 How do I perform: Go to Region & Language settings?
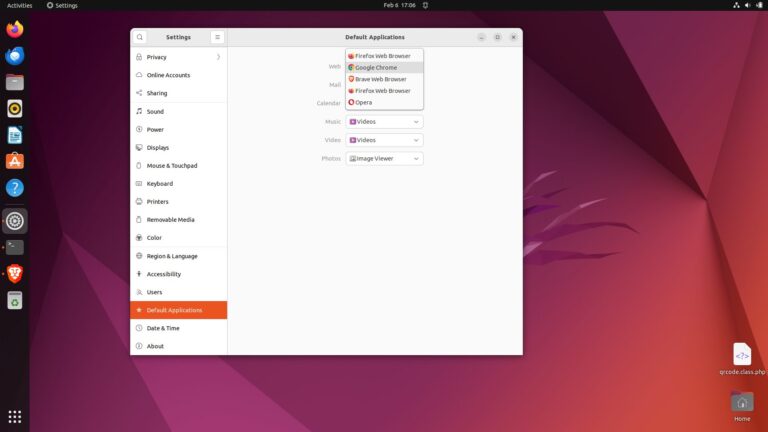point(179,256)
